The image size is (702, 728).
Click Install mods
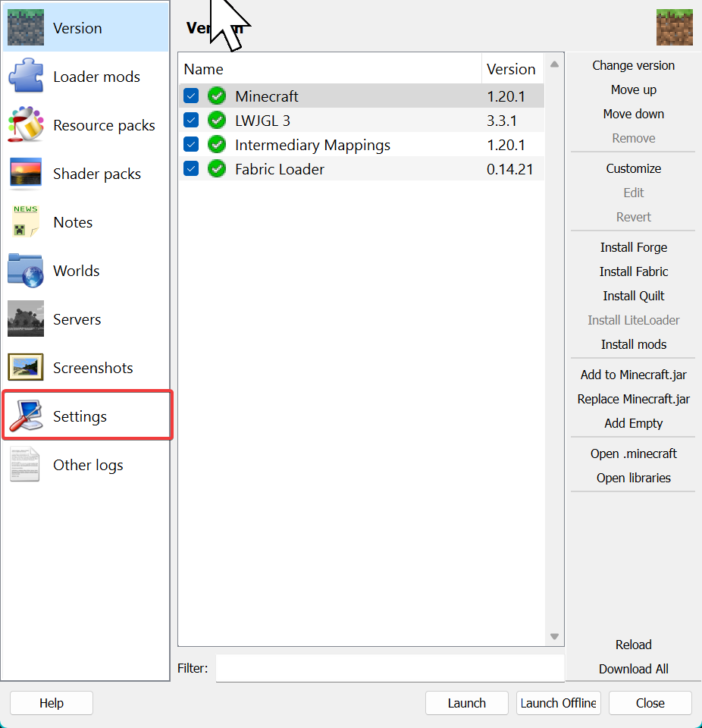[633, 344]
